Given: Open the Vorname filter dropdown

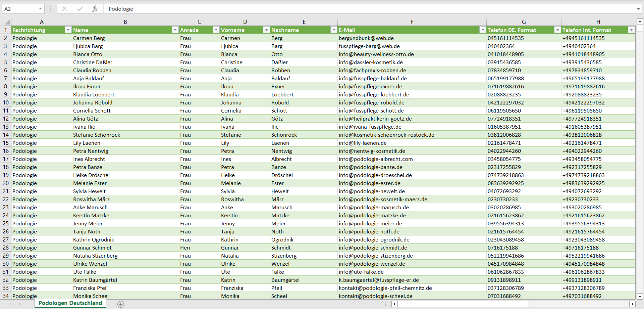Looking at the screenshot, I should click(x=266, y=30).
